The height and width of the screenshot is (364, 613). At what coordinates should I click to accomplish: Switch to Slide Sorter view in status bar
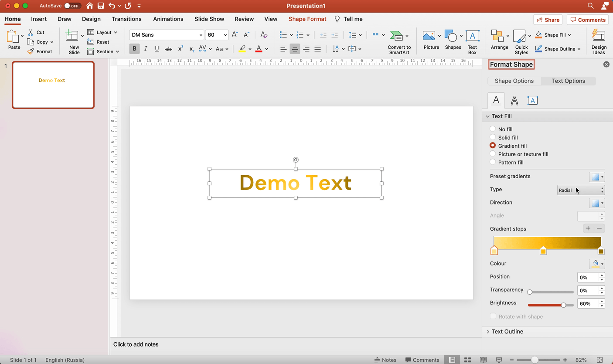click(467, 360)
